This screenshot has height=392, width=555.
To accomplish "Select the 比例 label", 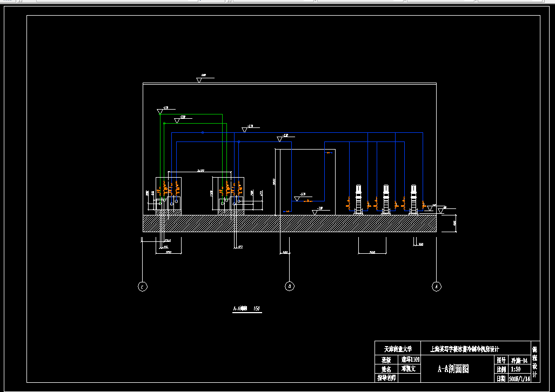I will [x=501, y=369].
